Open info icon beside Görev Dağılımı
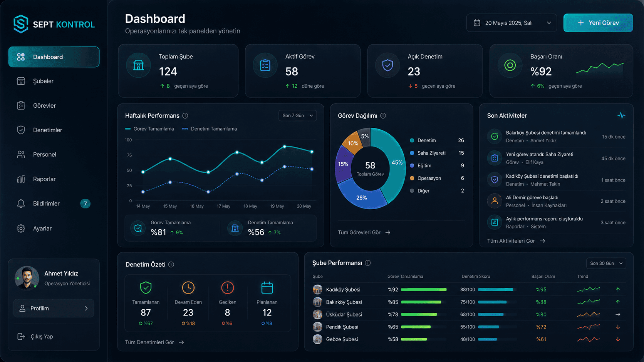This screenshot has width=644, height=362. (383, 115)
